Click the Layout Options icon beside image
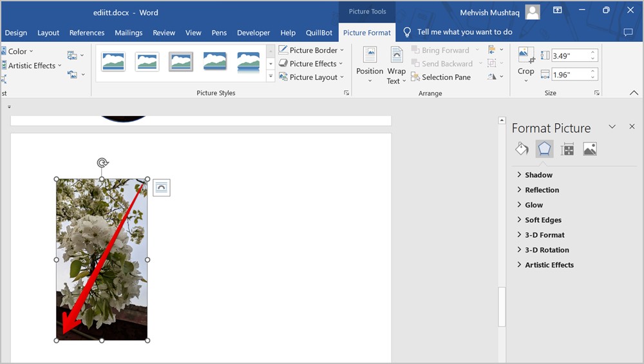Image resolution: width=644 pixels, height=364 pixels. tap(161, 187)
